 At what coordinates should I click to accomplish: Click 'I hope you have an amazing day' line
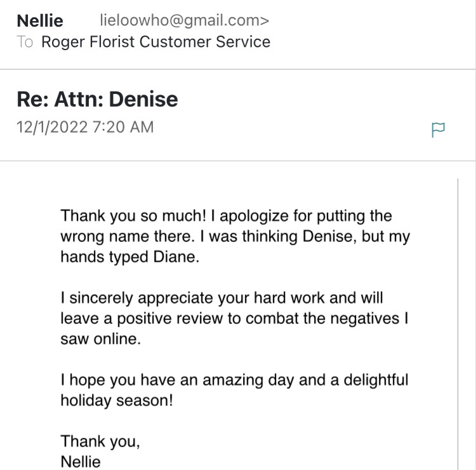[x=177, y=380]
